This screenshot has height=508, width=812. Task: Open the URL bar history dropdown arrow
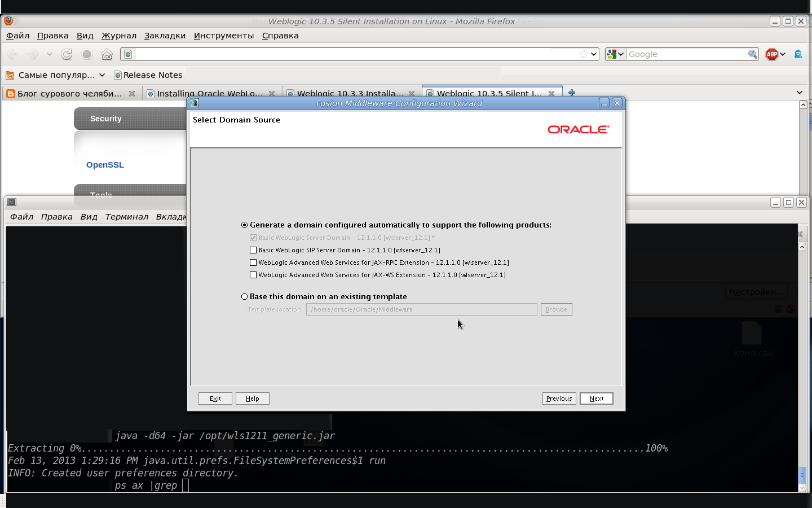[x=594, y=54]
